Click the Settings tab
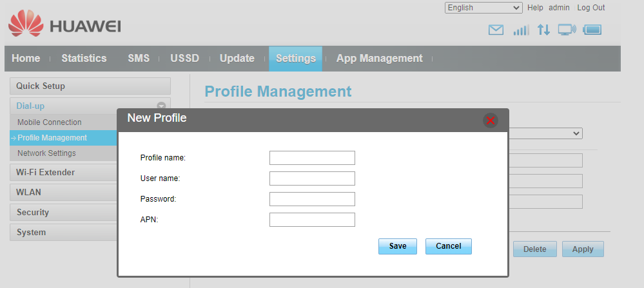Image resolution: width=644 pixels, height=288 pixels. 296,59
